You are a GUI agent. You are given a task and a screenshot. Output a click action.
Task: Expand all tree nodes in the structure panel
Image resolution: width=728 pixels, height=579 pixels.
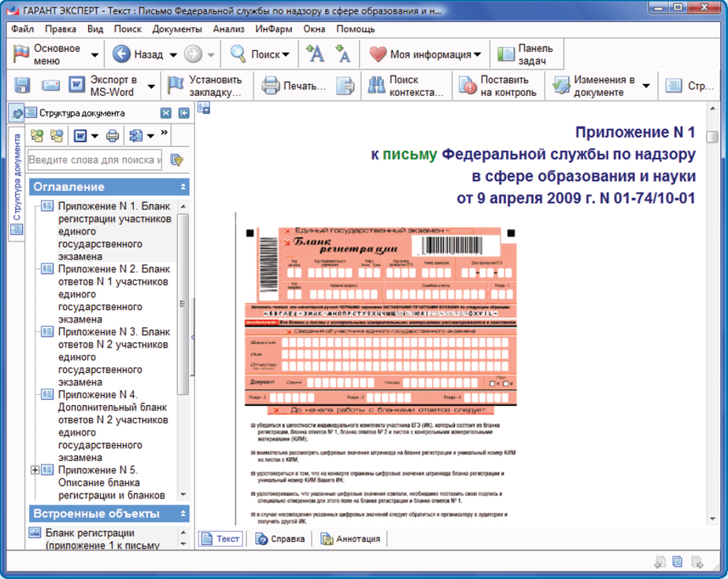[x=37, y=136]
